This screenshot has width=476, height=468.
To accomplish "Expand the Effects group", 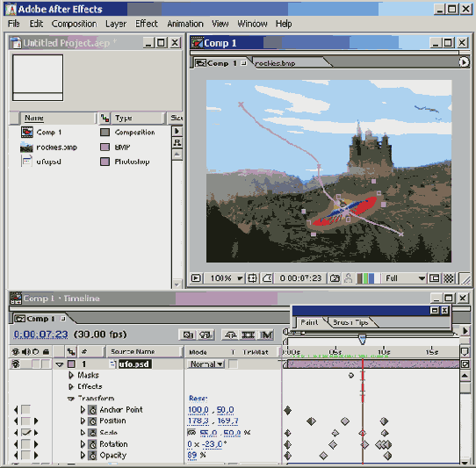I will (x=71, y=386).
